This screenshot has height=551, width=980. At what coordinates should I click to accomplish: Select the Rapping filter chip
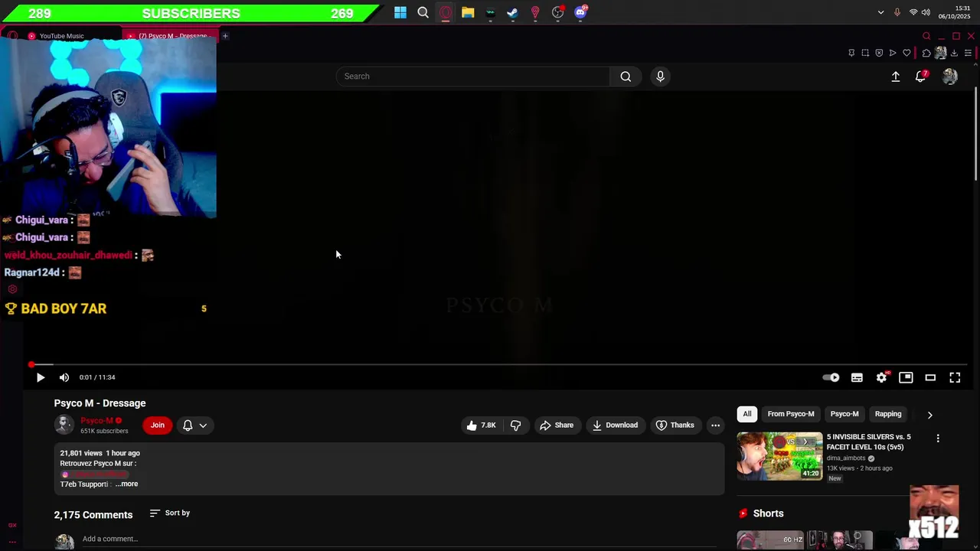pyautogui.click(x=888, y=414)
